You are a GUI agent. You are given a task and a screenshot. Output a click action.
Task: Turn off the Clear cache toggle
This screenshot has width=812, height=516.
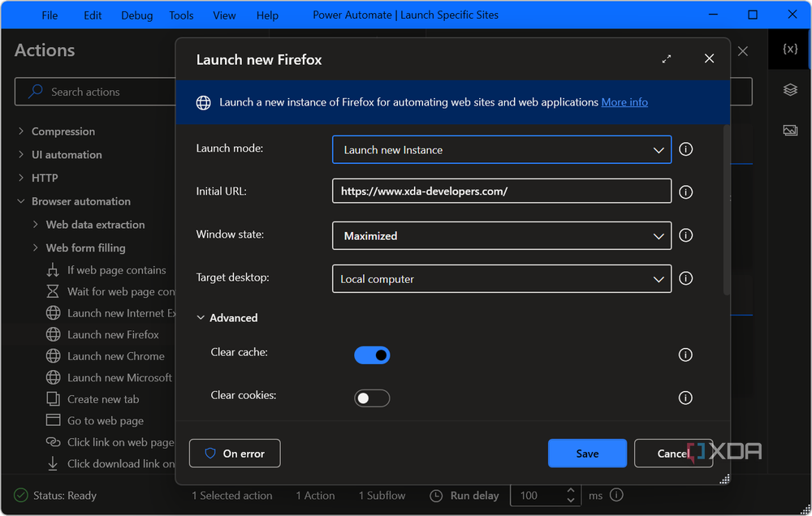point(372,355)
